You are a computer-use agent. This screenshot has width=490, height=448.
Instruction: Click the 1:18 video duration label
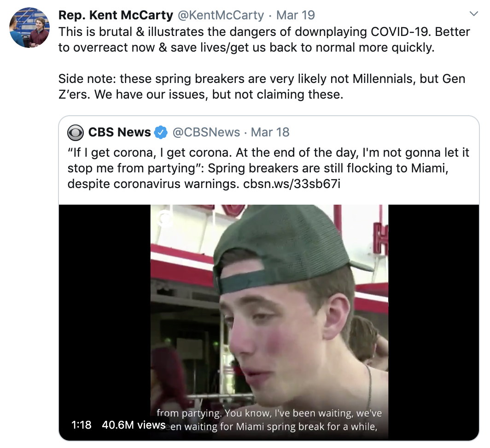pos(82,425)
